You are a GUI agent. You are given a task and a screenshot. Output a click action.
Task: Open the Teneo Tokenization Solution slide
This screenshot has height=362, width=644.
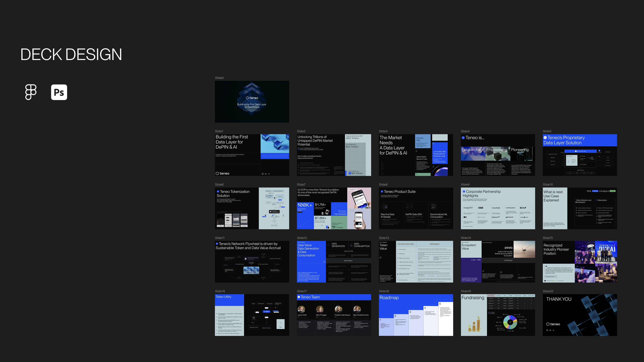point(252,208)
